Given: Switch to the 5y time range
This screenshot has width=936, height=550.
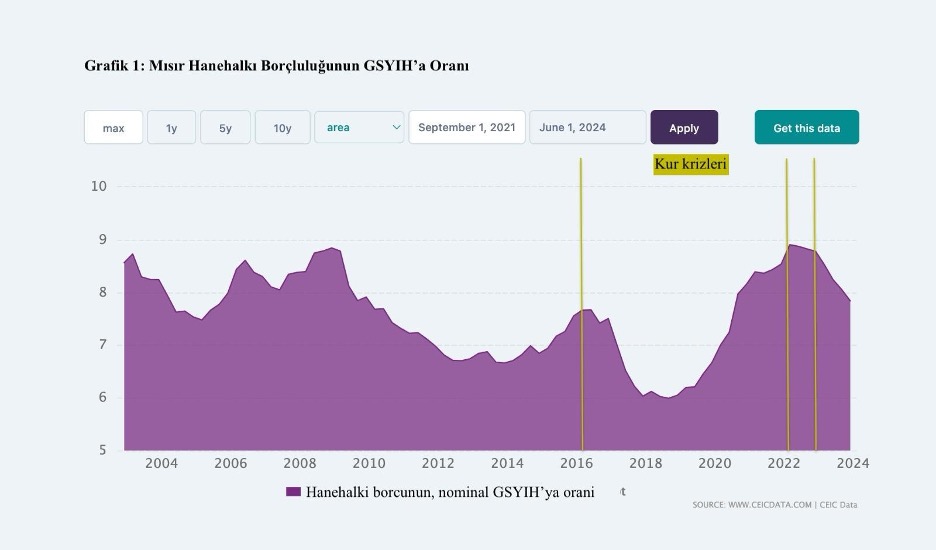Looking at the screenshot, I should coord(225,128).
